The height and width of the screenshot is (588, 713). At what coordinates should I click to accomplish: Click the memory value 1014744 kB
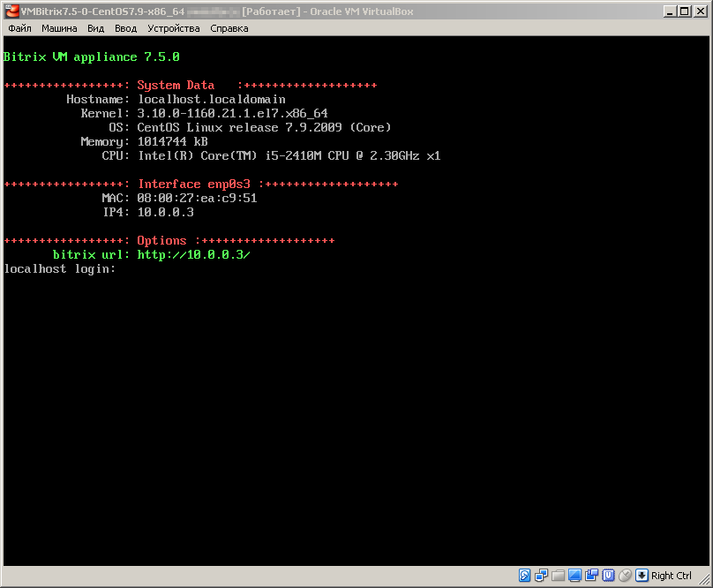coord(172,141)
